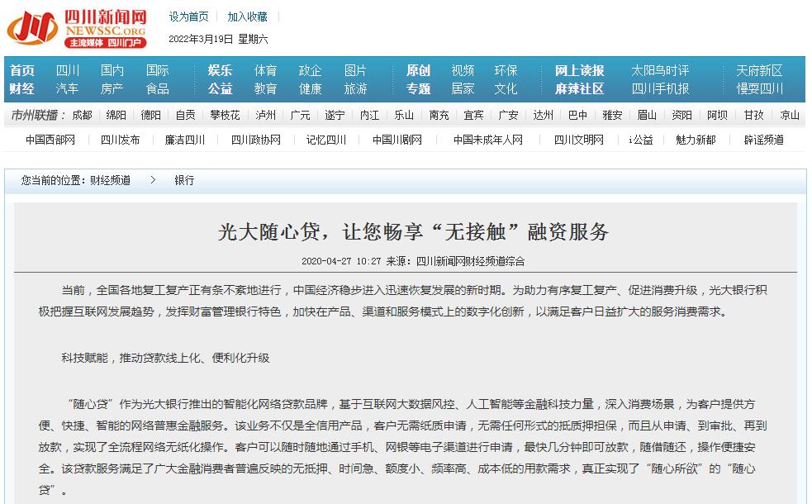Go to 政企 section
Image resolution: width=812 pixels, height=504 pixels.
click(x=311, y=70)
